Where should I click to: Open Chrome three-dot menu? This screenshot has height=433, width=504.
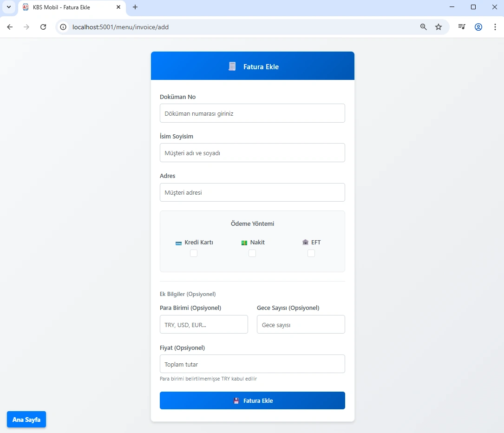[x=495, y=27]
